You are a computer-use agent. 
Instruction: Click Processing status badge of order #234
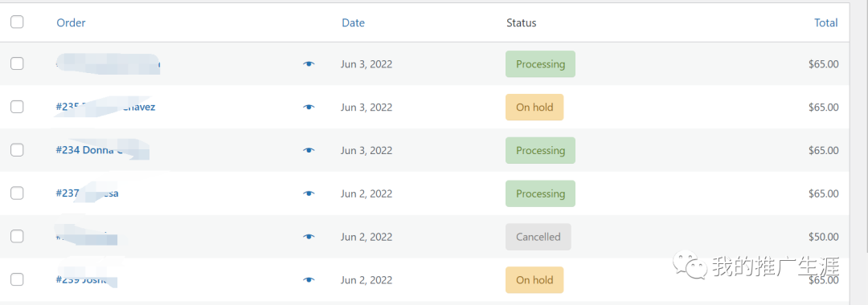tap(540, 150)
